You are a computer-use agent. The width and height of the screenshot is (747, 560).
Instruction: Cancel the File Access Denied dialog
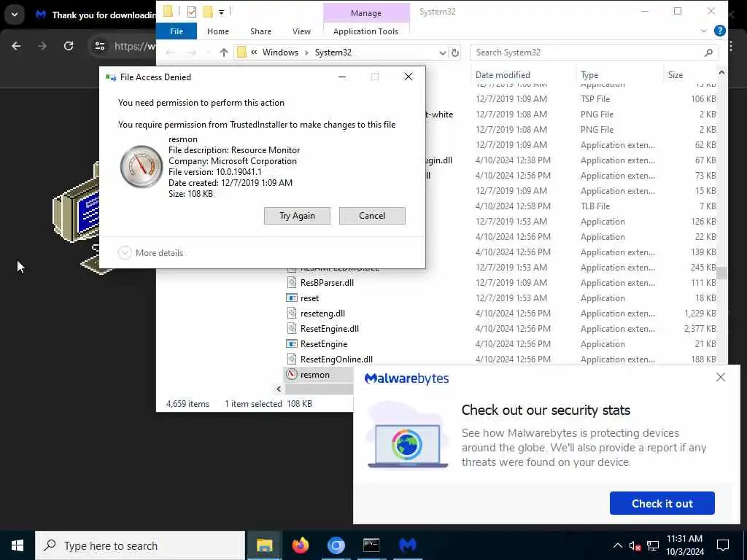click(372, 216)
